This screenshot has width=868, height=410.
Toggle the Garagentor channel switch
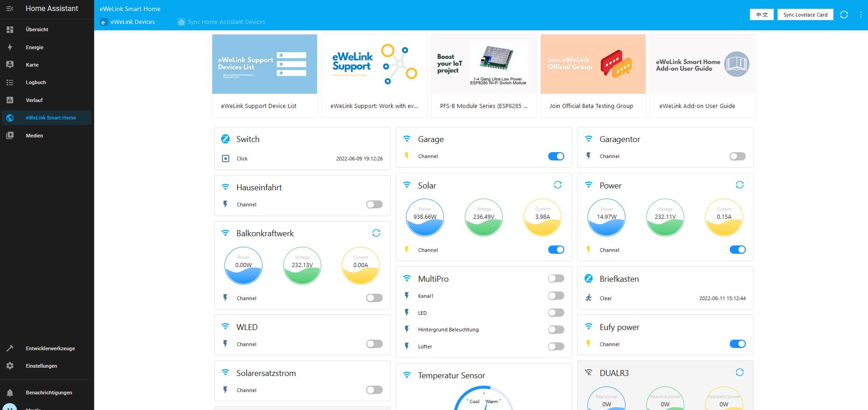(738, 156)
